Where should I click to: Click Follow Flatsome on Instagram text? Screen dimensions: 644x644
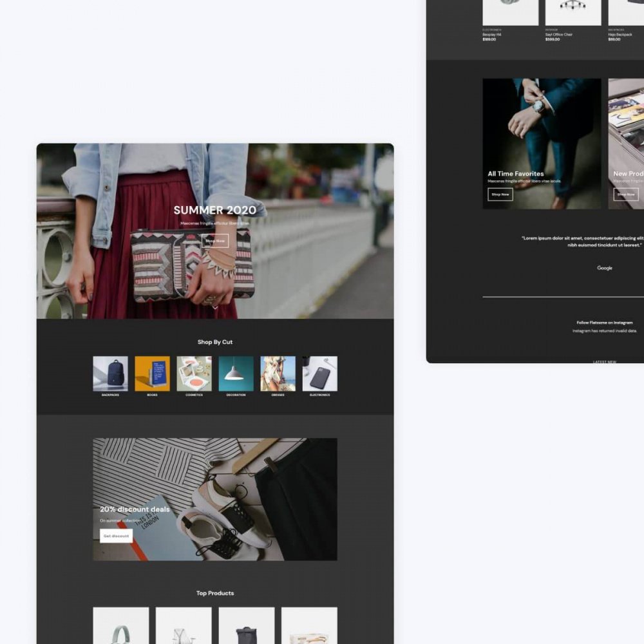[605, 323]
